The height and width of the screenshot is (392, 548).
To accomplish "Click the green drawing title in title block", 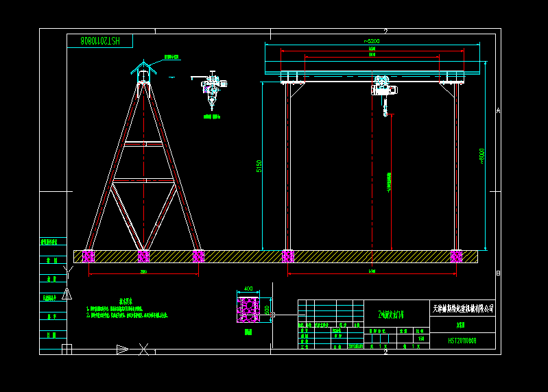I will click(x=391, y=315).
